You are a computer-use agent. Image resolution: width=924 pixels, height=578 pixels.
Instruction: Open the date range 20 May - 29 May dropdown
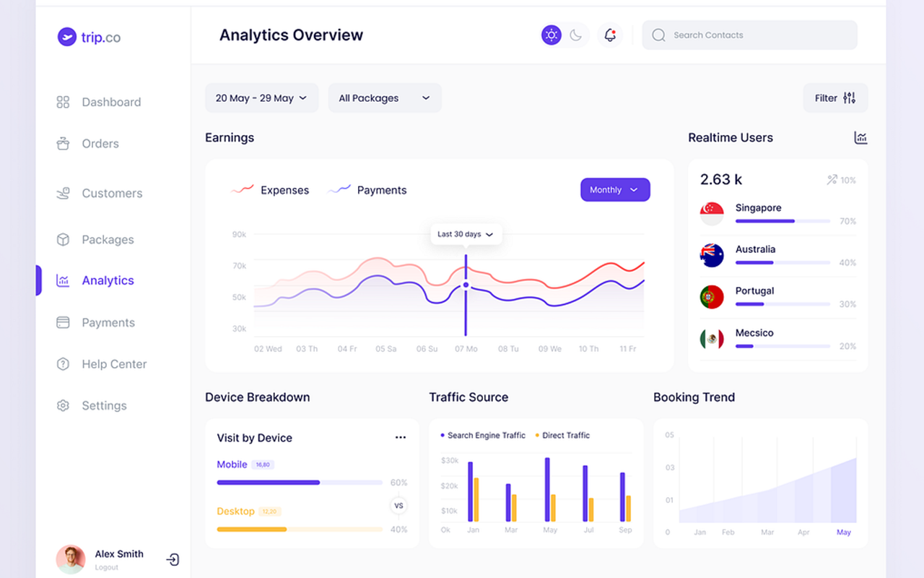tap(261, 98)
